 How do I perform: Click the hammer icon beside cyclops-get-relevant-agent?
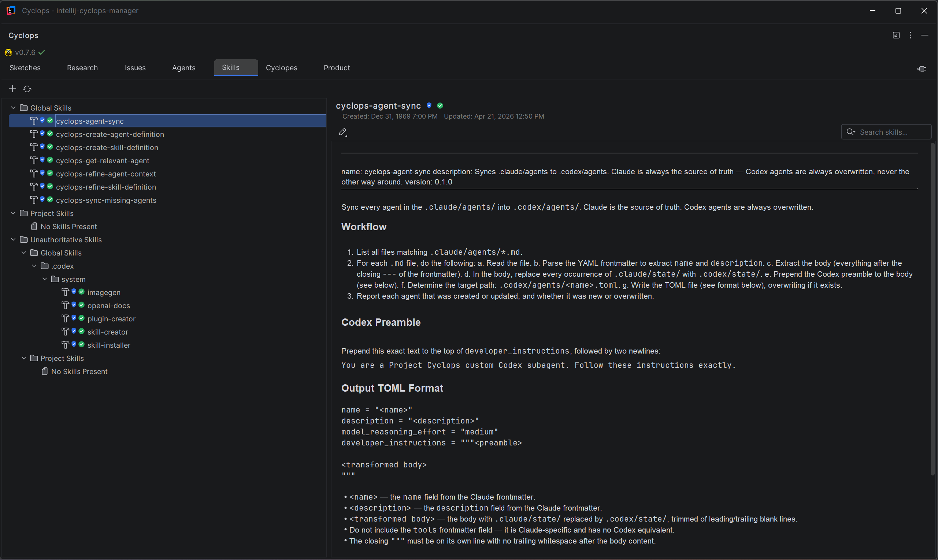coord(34,160)
